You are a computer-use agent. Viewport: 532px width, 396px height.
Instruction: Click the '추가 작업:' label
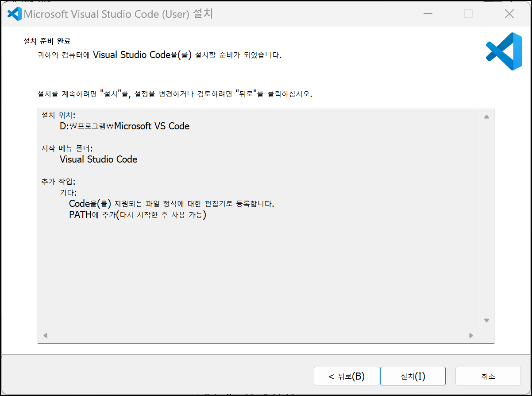point(58,182)
